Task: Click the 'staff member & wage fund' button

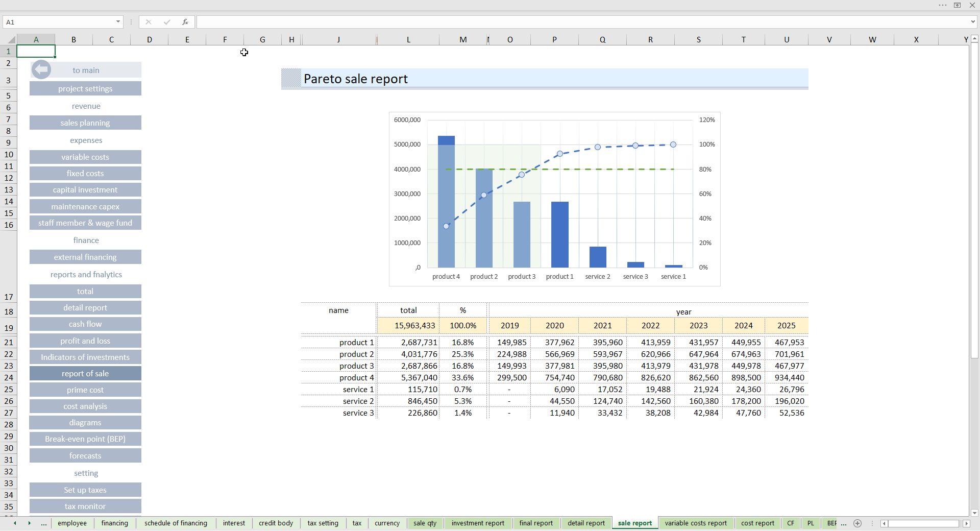Action: (85, 223)
